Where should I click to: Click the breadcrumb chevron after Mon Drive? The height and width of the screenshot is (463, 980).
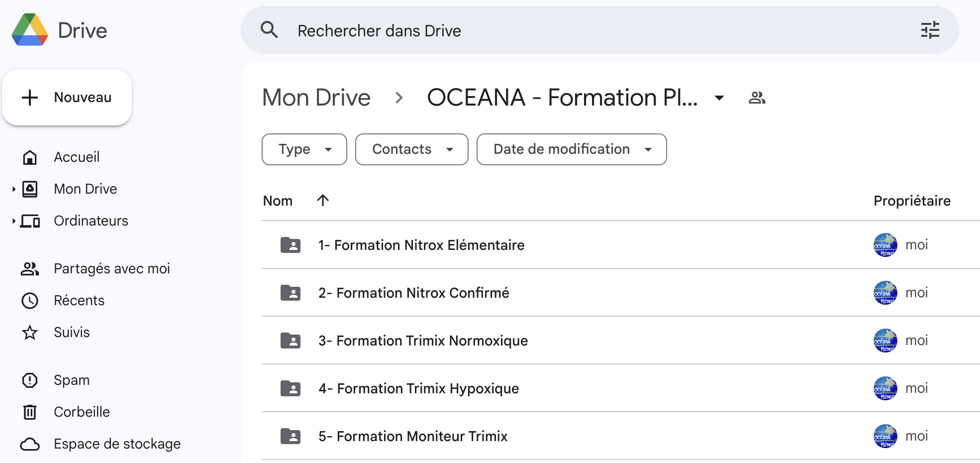coord(398,98)
